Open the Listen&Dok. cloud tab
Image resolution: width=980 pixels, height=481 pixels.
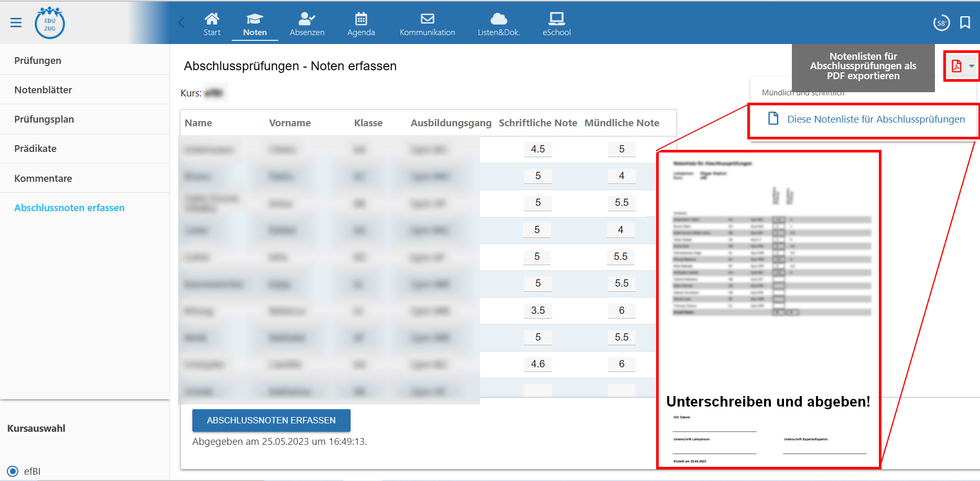click(x=498, y=24)
